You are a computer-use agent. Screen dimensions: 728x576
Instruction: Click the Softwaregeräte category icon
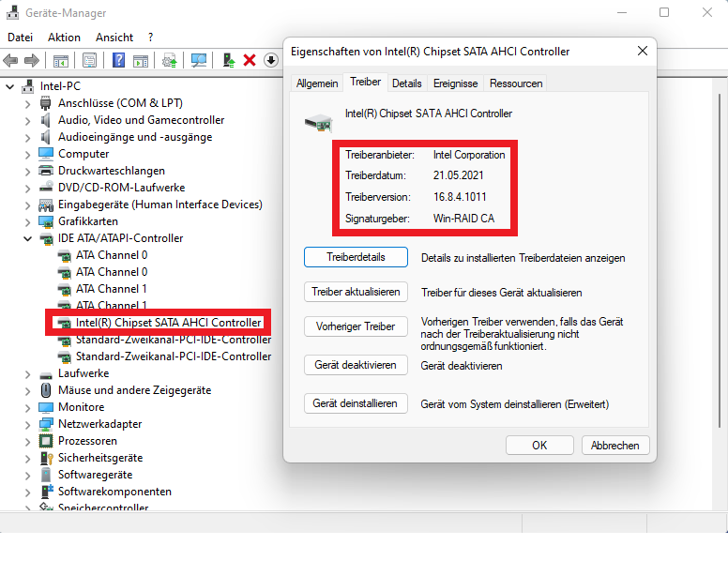tap(45, 475)
